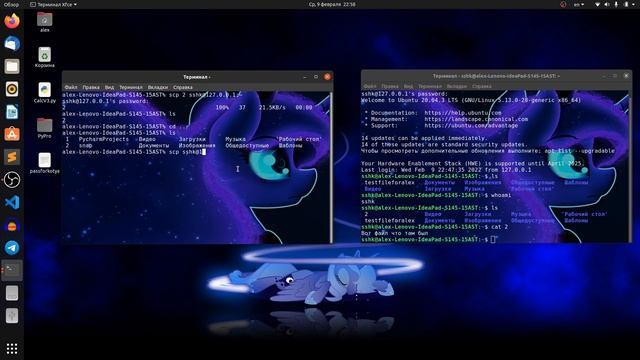Click the left Terminal scrollbar

331,167
